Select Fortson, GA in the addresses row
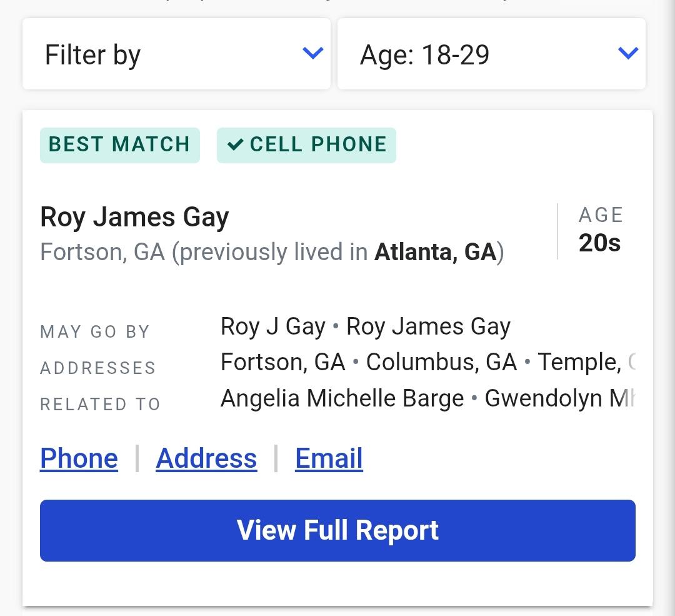This screenshot has height=616, width=675. click(x=282, y=362)
